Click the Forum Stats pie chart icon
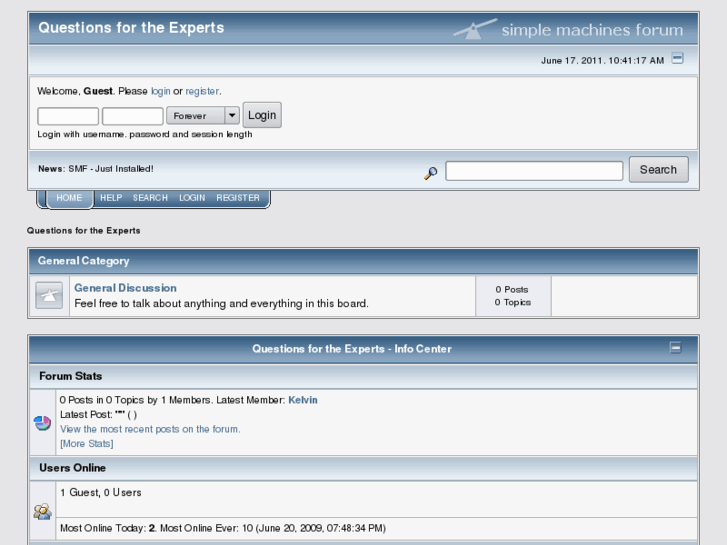Screen dimensions: 727x545 (x=42, y=423)
